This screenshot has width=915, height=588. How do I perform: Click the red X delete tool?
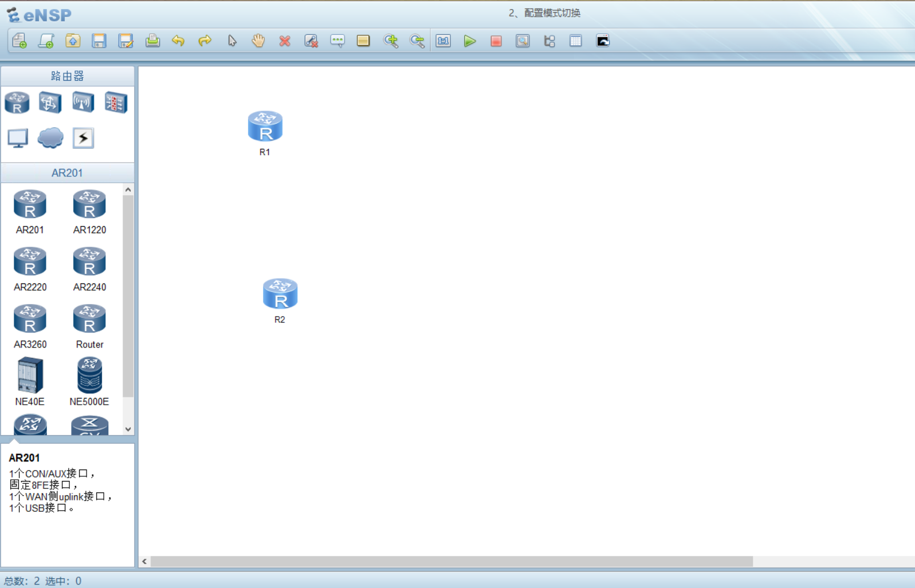285,41
